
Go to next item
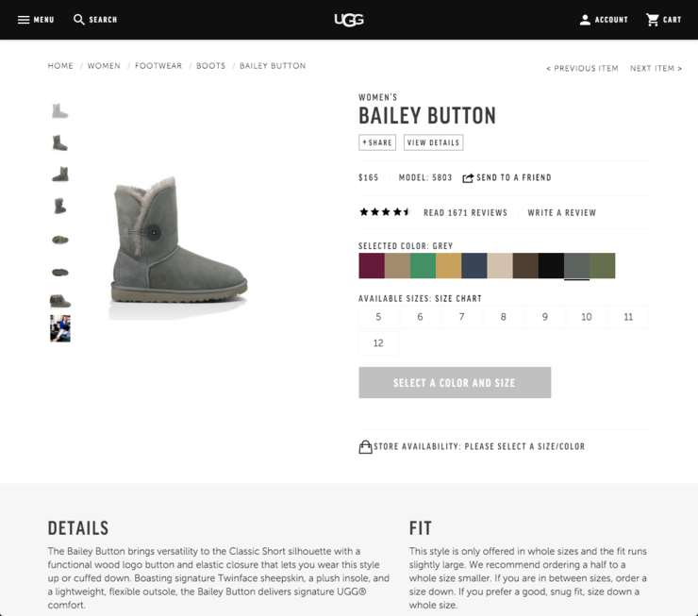[656, 69]
